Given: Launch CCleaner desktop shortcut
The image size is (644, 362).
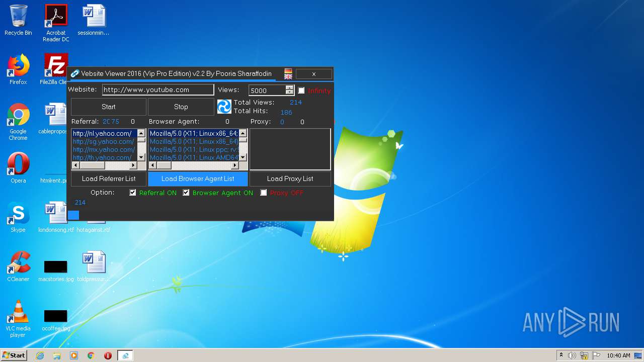Looking at the screenshot, I should click(18, 266).
